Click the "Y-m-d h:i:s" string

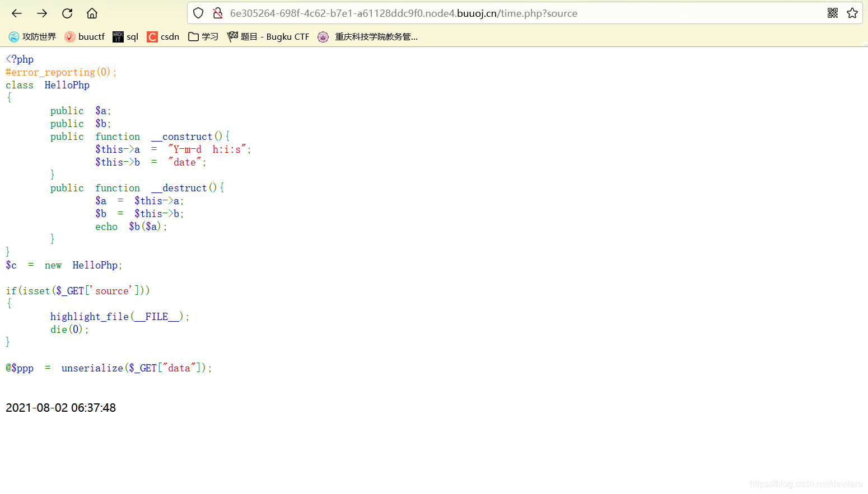pyautogui.click(x=207, y=149)
